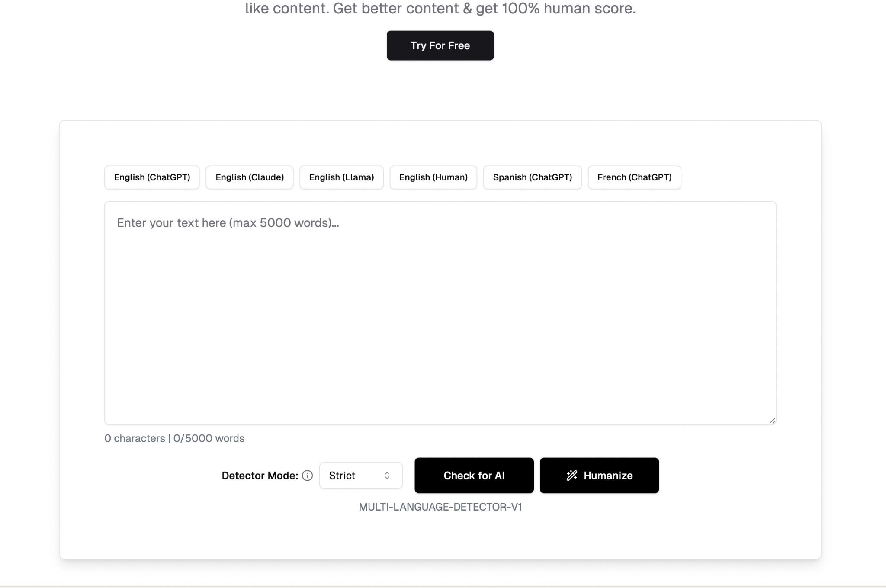Click the MULTI-LANGUAGE-DETECTOR-V1 label
Screen dimensions: 886x588
point(440,507)
